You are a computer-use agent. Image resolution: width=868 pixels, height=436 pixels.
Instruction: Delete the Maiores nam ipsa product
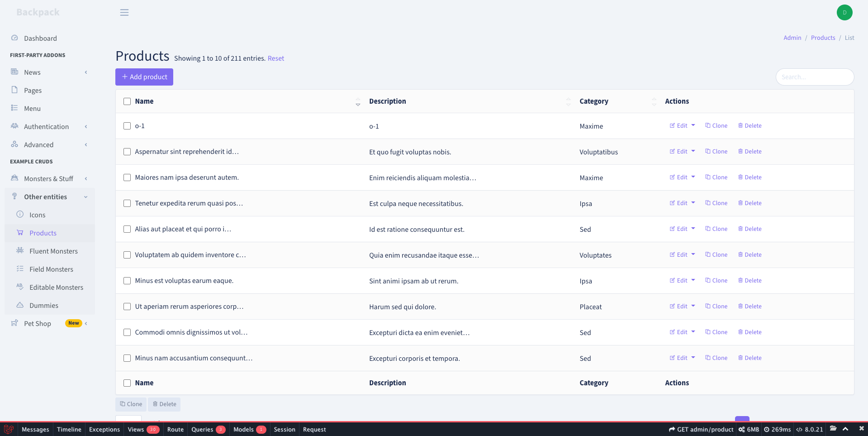[x=750, y=177]
